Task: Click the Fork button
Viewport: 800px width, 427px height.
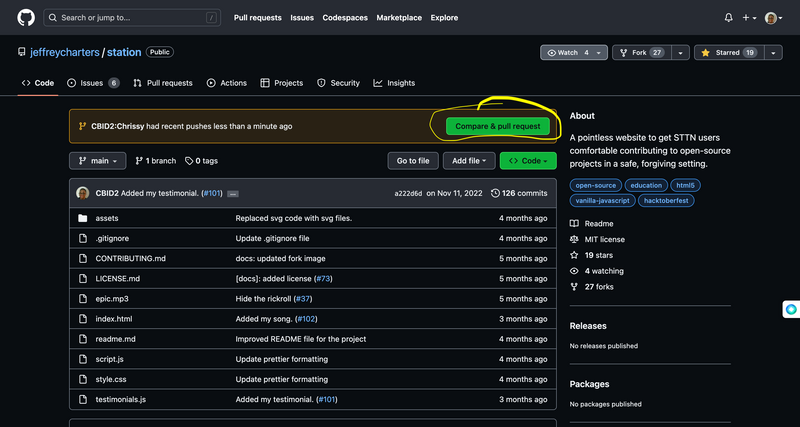Action: pyautogui.click(x=642, y=53)
